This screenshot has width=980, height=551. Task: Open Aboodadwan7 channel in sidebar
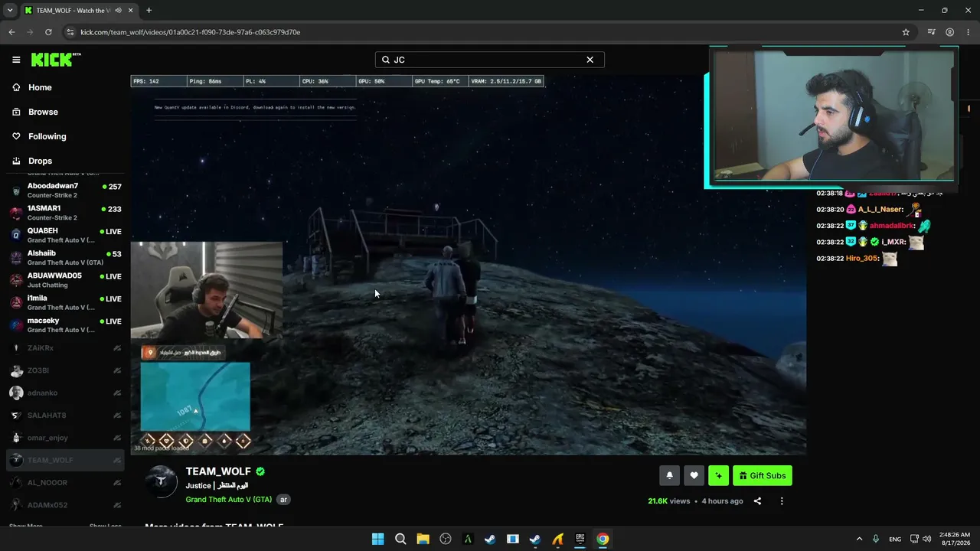tap(65, 191)
